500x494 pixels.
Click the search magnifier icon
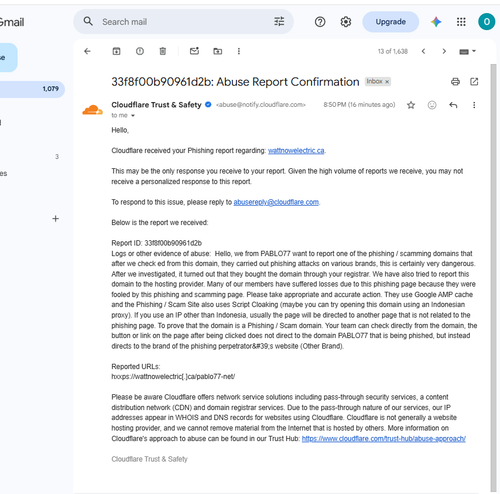pos(88,22)
